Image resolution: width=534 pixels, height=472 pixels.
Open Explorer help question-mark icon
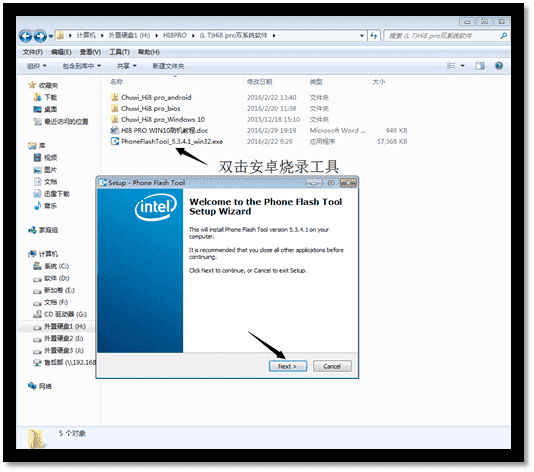pyautogui.click(x=499, y=66)
